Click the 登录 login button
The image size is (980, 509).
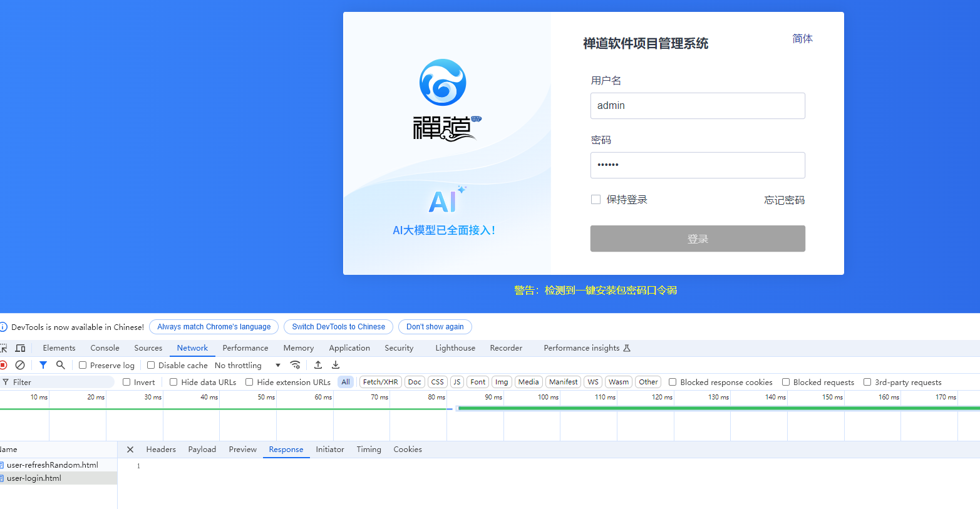point(698,239)
